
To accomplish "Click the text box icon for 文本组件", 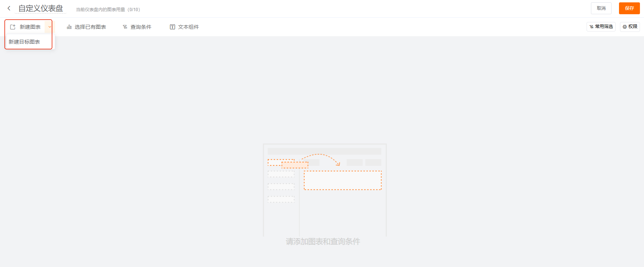I will (172, 27).
